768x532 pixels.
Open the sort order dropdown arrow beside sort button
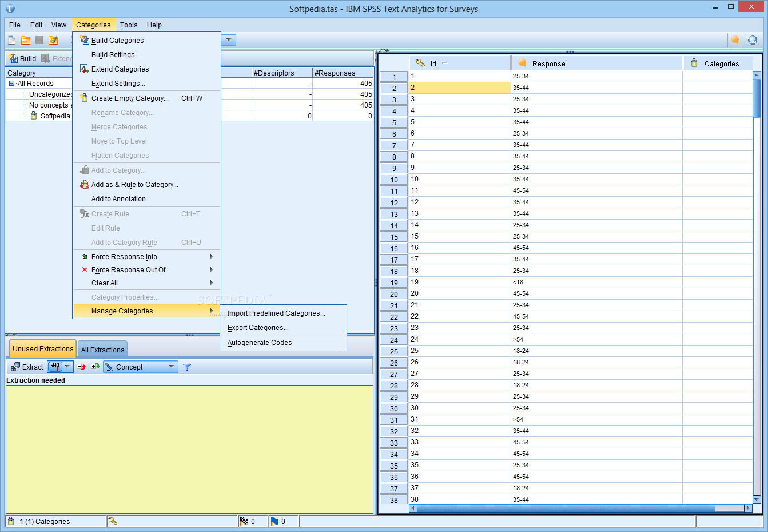[x=67, y=367]
